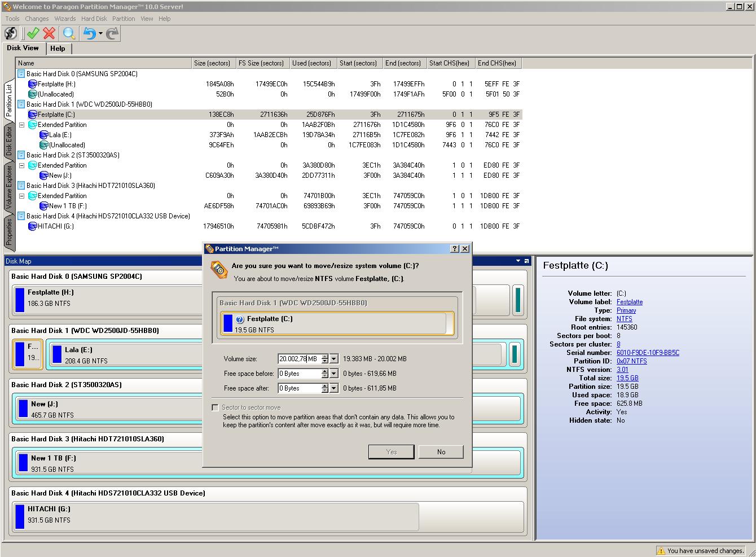The height and width of the screenshot is (557, 756).
Task: Collapse Extended Partition under Hard Disk 2
Action: [x=21, y=165]
